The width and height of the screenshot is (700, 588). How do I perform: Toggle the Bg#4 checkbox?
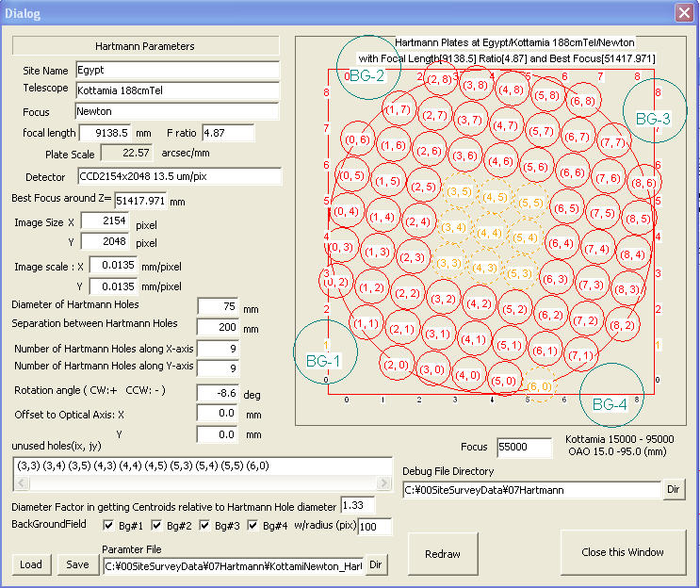click(x=254, y=525)
